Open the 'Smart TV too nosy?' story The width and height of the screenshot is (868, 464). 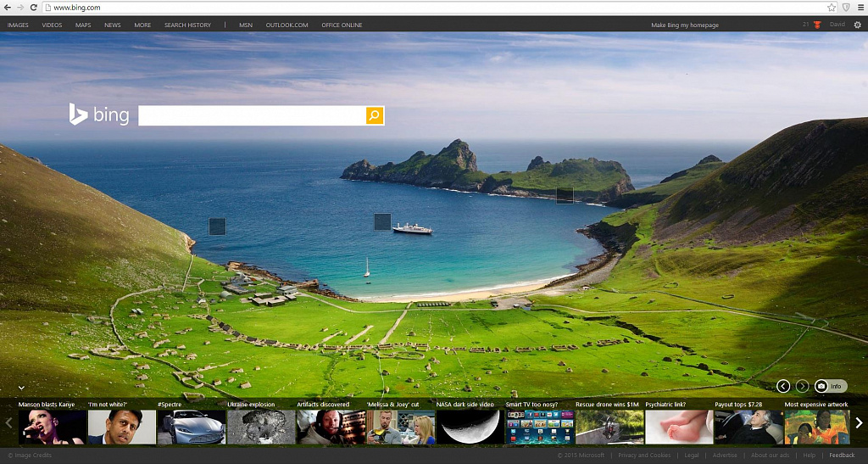[540, 427]
